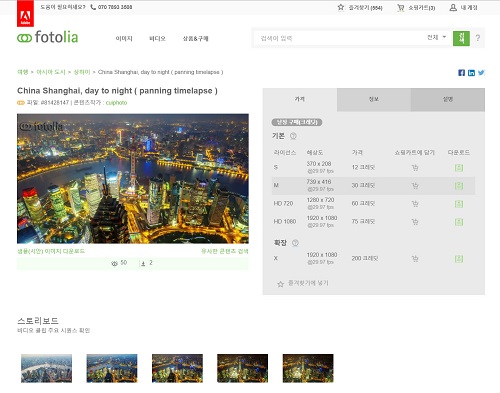This screenshot has width=500, height=393.
Task: Share this video on LinkedIn
Action: tap(471, 73)
